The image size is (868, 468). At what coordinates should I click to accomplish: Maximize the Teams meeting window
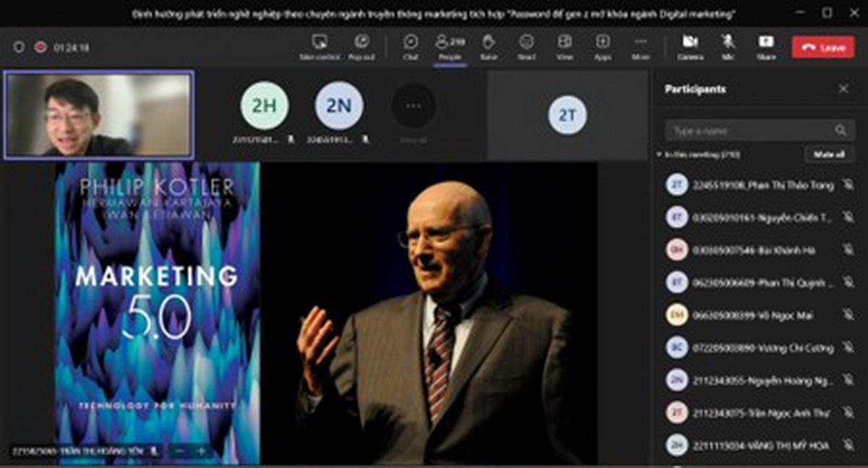pyautogui.click(x=827, y=13)
